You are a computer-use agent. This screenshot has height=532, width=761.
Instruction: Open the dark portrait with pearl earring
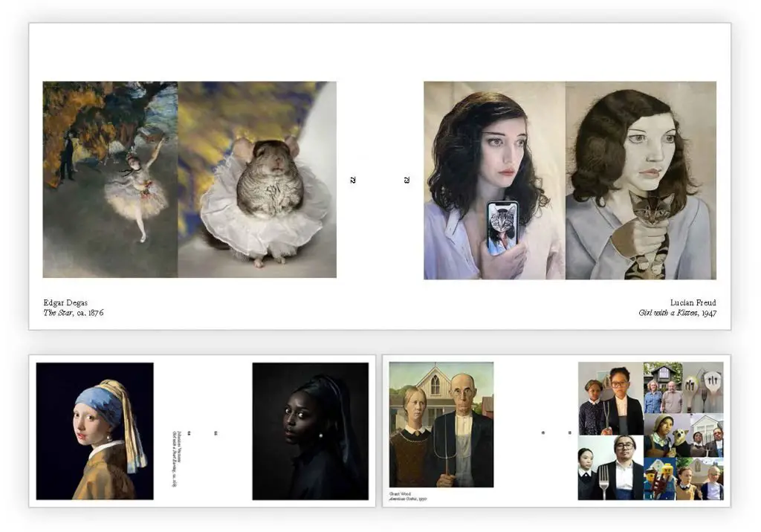pyautogui.click(x=311, y=431)
